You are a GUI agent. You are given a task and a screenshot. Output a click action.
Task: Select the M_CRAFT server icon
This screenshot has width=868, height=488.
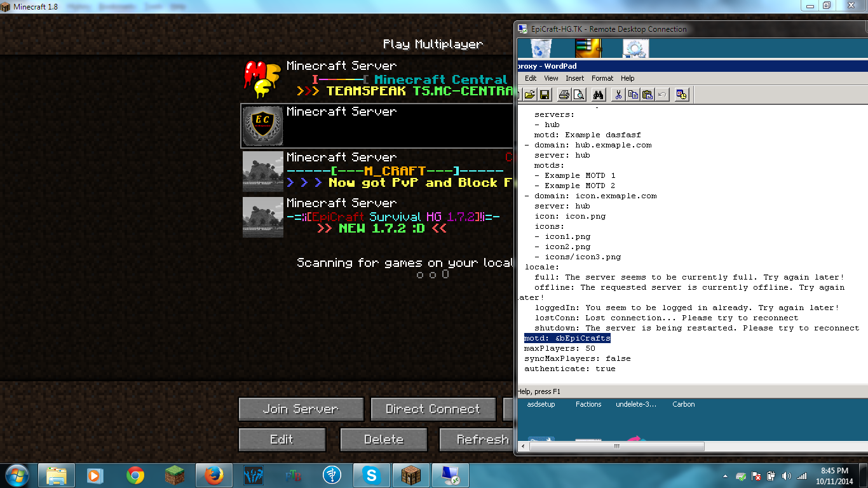[262, 171]
